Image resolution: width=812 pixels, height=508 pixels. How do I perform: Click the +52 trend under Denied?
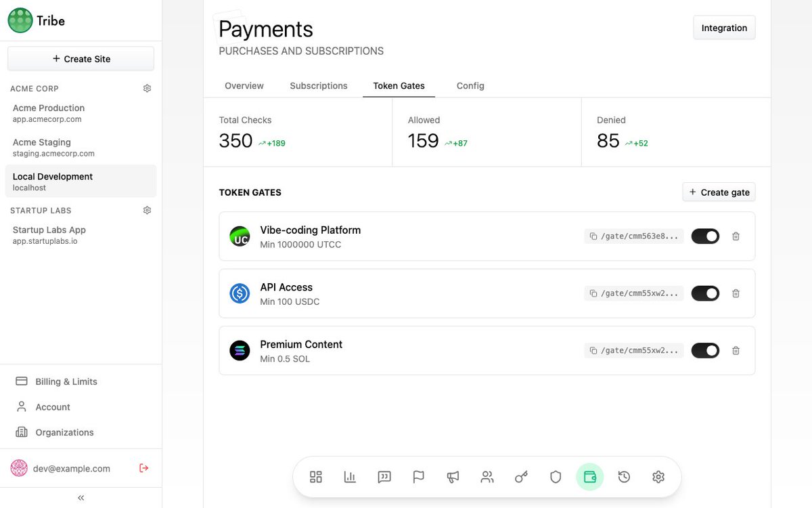coord(637,144)
